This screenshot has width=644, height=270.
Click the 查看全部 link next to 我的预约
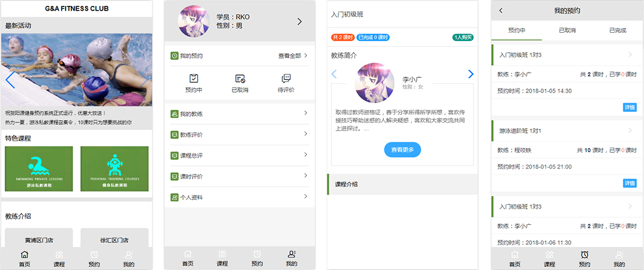[293, 56]
